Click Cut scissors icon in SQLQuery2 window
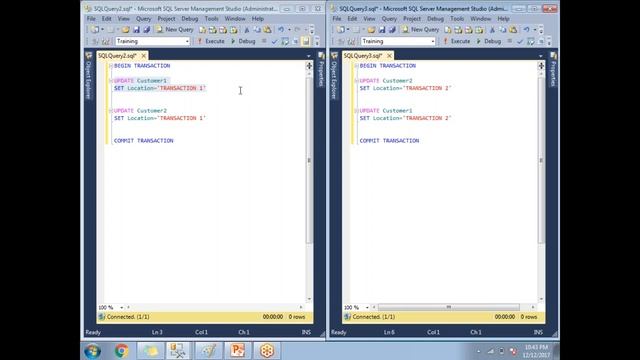 (x=247, y=30)
